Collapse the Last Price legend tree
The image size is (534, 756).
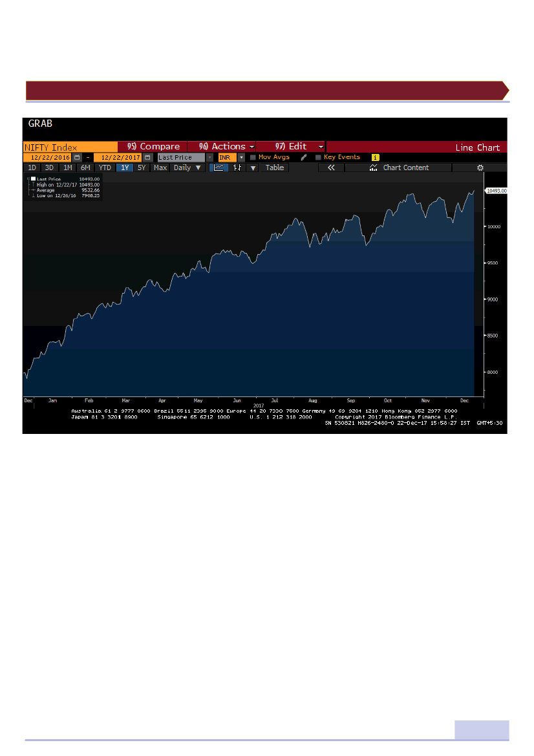tap(28, 179)
